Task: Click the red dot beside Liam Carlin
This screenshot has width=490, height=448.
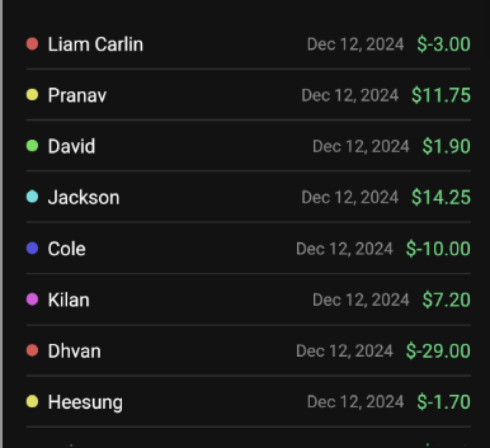Action: (32, 44)
